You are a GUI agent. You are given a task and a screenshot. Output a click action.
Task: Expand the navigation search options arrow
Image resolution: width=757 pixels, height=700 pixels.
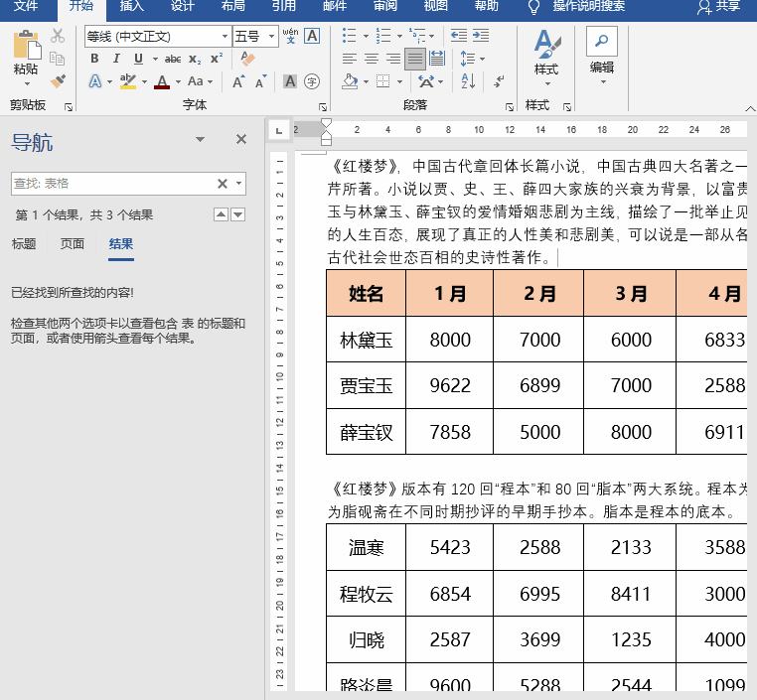point(239,184)
